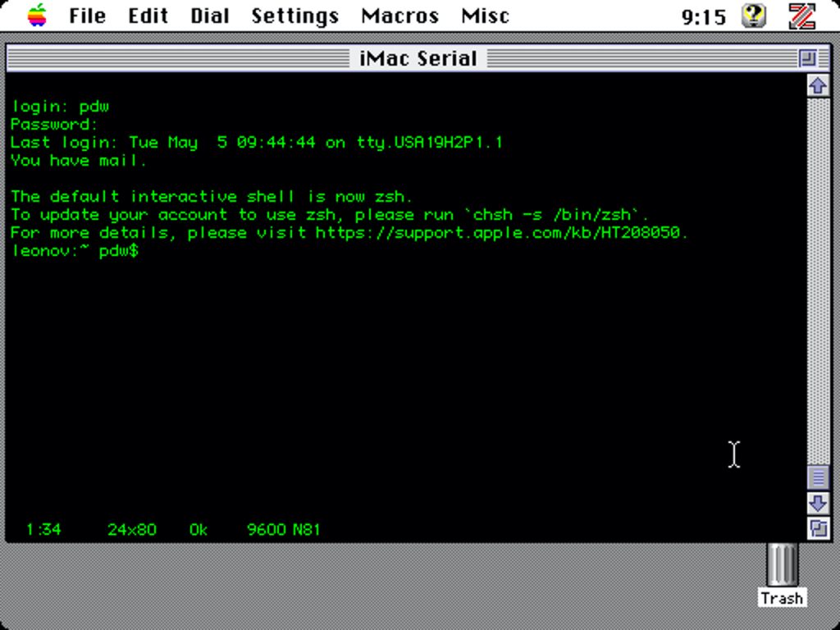Viewport: 840px width, 630px height.
Task: Click the support.apple.com URL text
Action: 497,233
